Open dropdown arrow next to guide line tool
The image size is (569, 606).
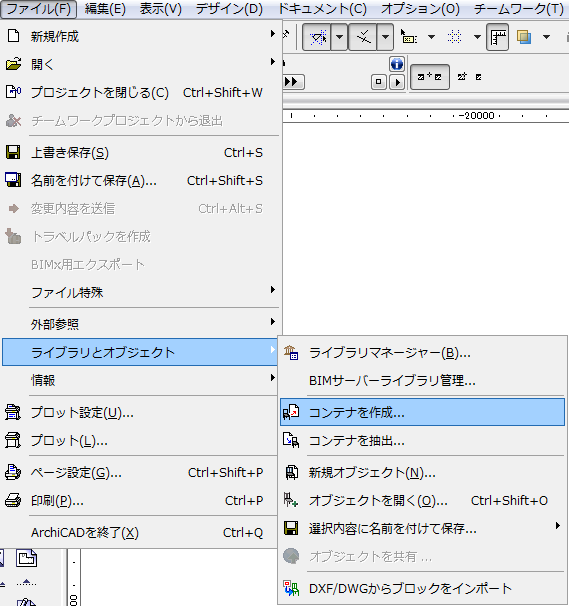tap(339, 37)
